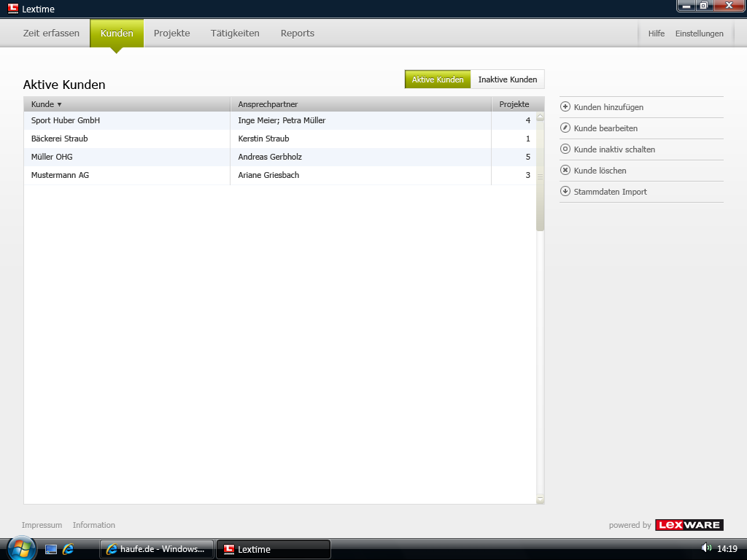Click contact Ariane Griesbach
Image resolution: width=747 pixels, height=560 pixels.
click(268, 175)
